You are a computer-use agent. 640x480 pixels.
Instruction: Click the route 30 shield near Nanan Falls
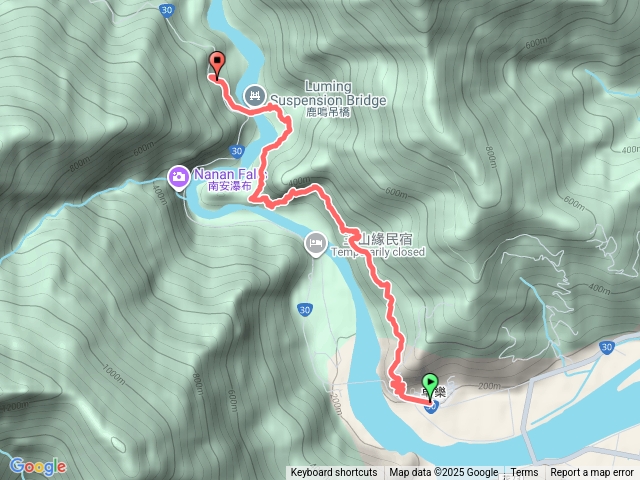tap(237, 151)
